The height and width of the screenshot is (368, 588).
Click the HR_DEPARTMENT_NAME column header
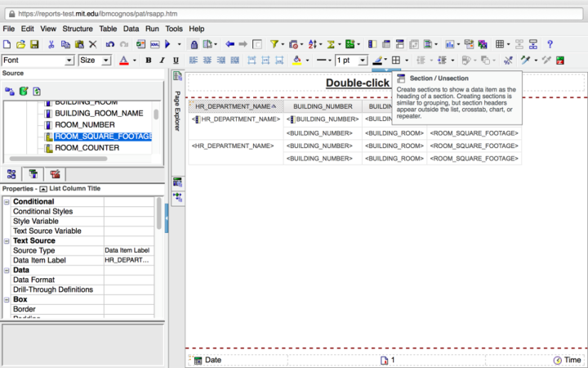[232, 106]
